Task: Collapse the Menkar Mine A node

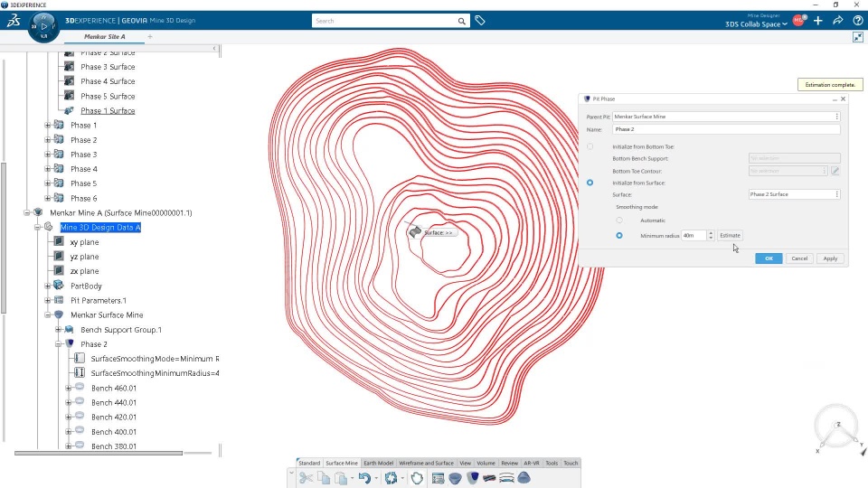Action: point(26,212)
